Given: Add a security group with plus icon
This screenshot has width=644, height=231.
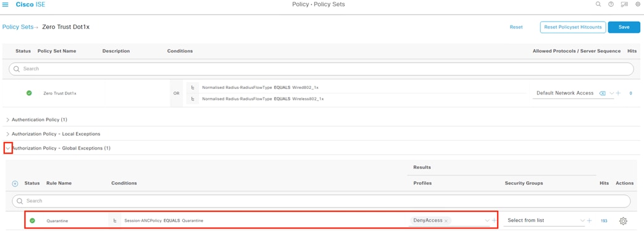Looking at the screenshot, I should [x=590, y=220].
